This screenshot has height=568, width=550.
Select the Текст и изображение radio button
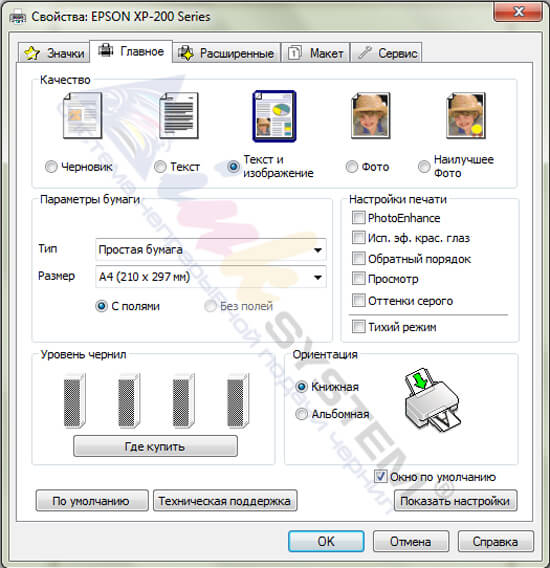(x=233, y=167)
